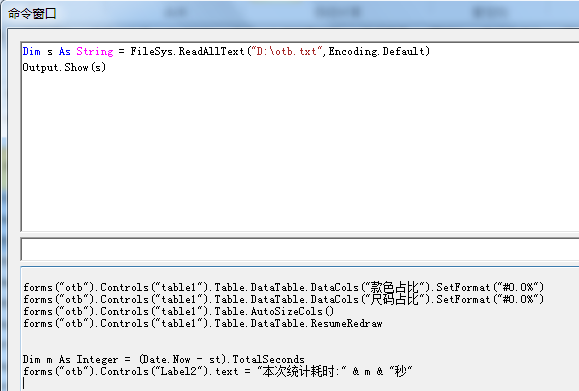Click the 命令窗口 window title

[32, 14]
